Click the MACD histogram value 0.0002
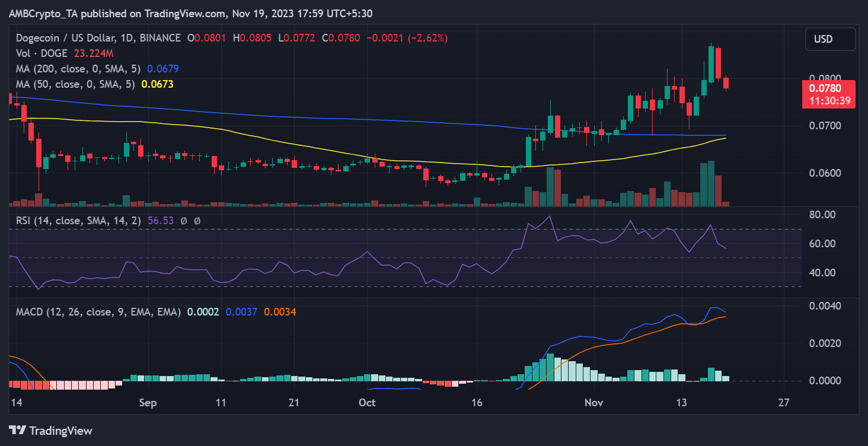 (x=203, y=311)
